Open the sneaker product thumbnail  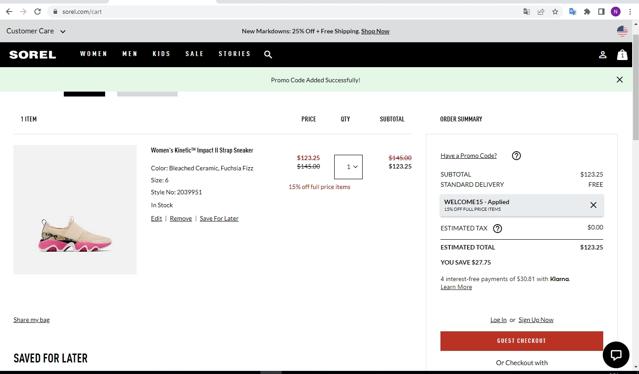click(75, 209)
